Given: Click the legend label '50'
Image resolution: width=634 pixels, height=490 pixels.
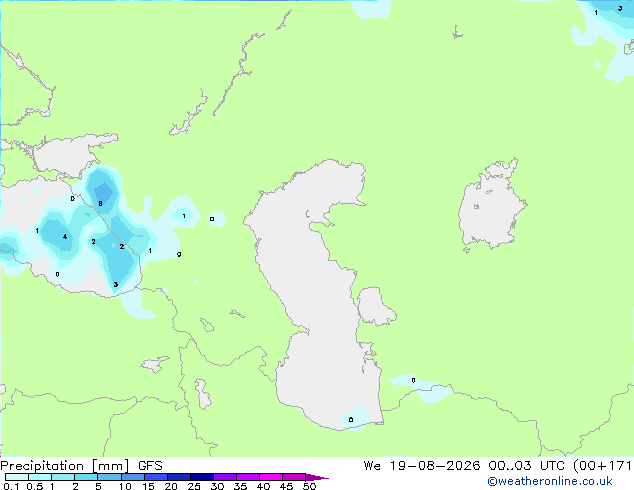Looking at the screenshot, I should click(x=309, y=486).
